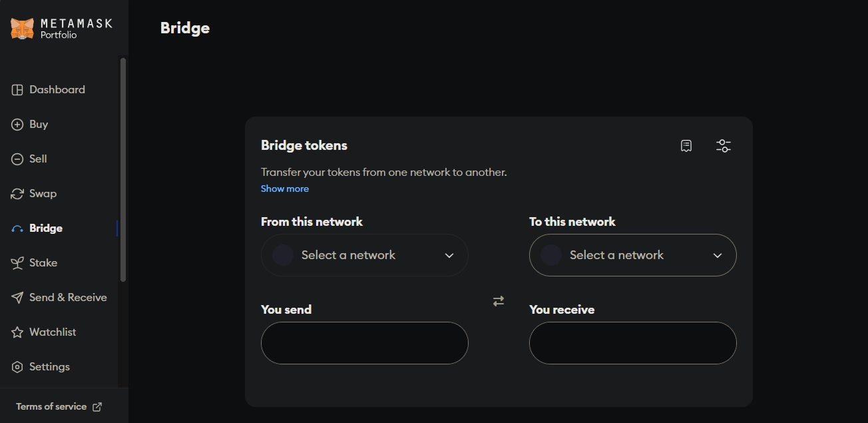Open bridge settings sliders icon
The image size is (868, 423).
tap(724, 146)
